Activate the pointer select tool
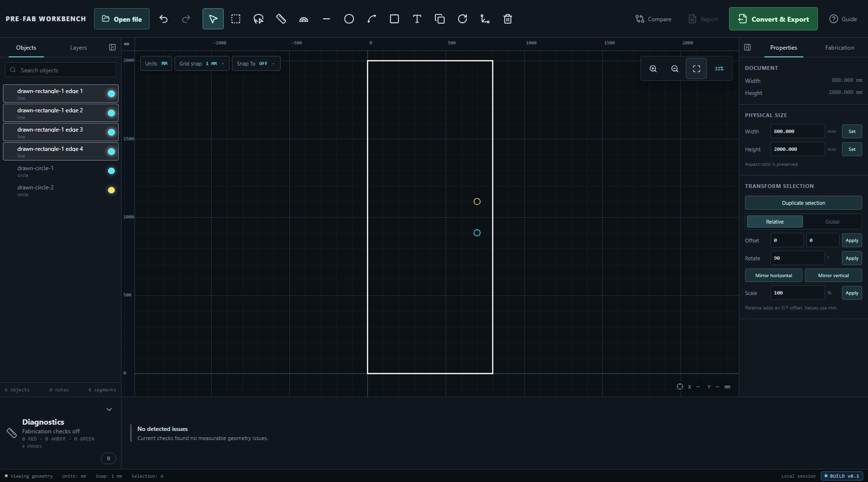Image resolution: width=868 pixels, height=482 pixels. pos(213,19)
